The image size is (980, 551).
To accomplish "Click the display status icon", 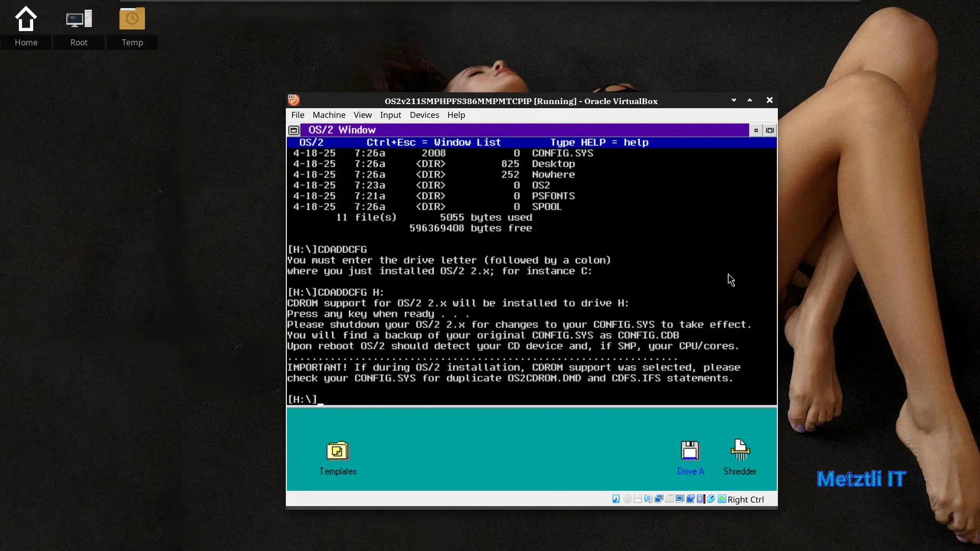I will click(680, 499).
